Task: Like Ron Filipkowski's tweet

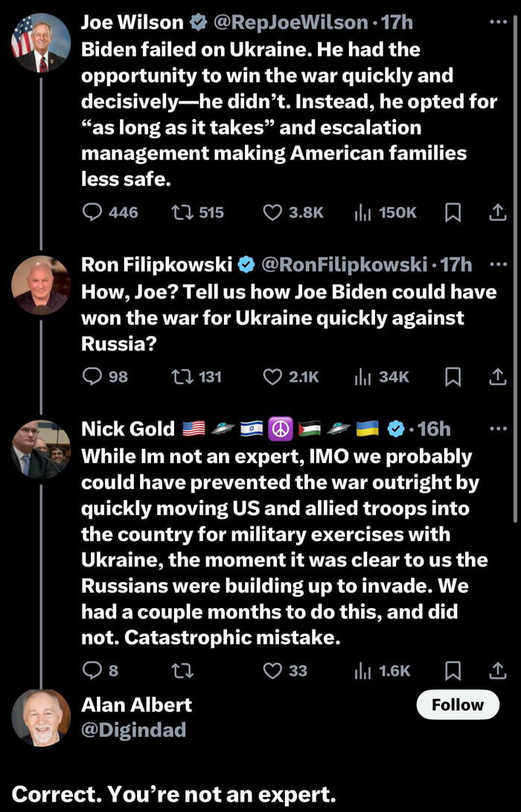Action: [273, 377]
